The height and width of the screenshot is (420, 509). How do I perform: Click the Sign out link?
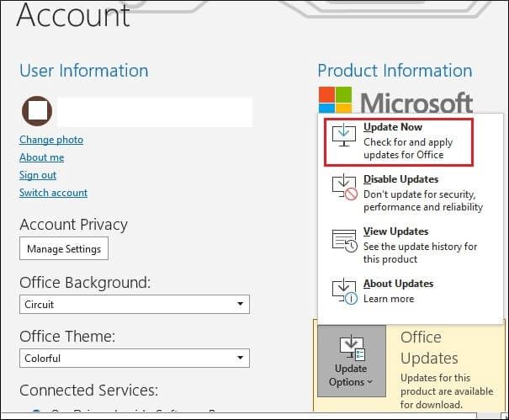tap(38, 175)
